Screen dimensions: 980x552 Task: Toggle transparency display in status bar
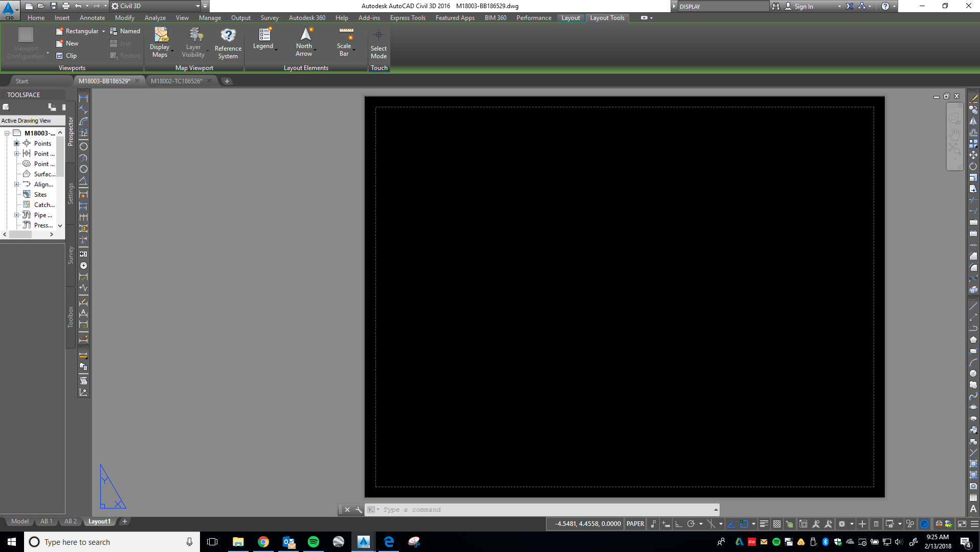[777, 524]
